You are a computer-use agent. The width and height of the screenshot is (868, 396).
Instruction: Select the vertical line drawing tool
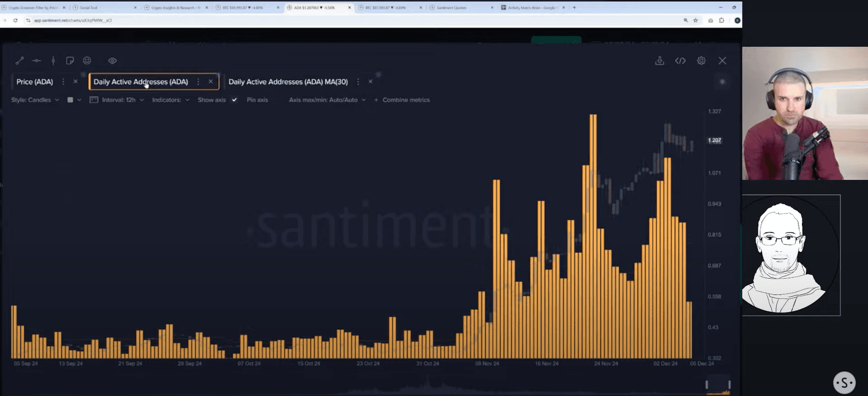(x=53, y=61)
